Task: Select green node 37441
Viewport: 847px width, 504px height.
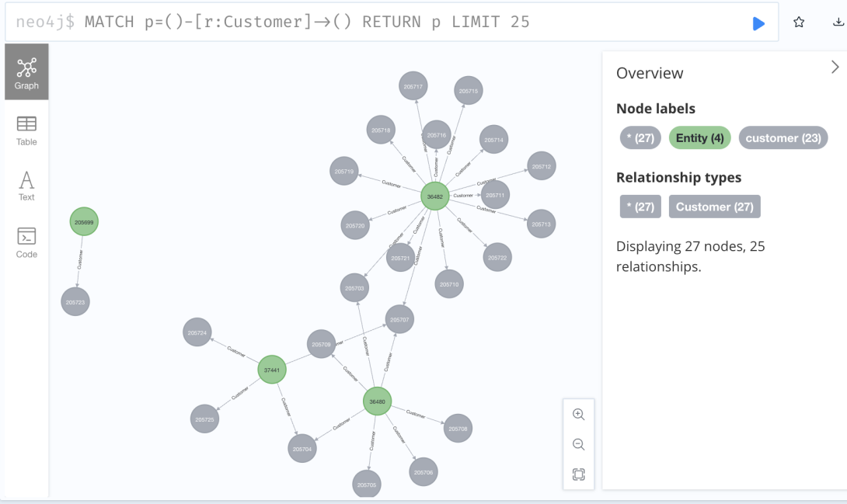Action: point(272,370)
